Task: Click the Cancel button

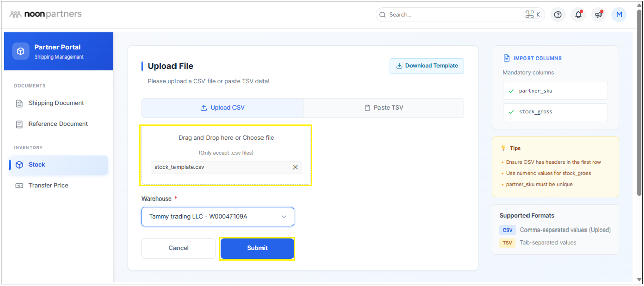Action: pyautogui.click(x=179, y=248)
